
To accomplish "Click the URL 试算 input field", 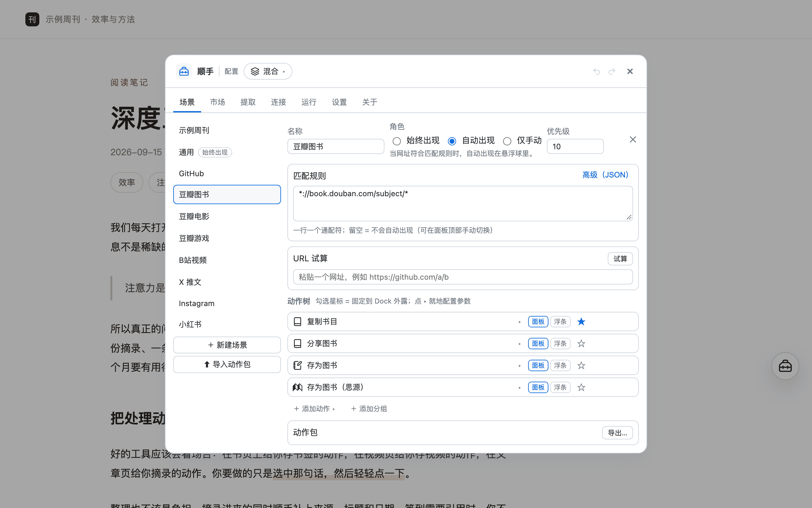I will [463, 277].
